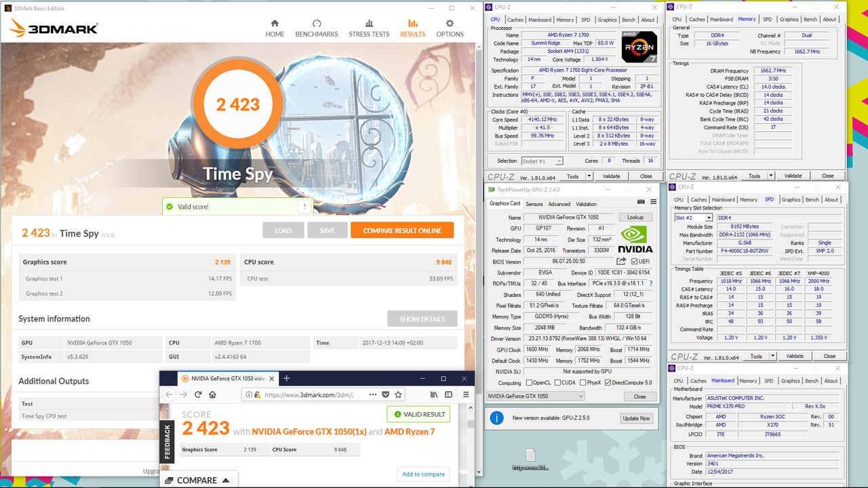Open Firefox Library icon
This screenshot has width=868, height=488.
434,394
